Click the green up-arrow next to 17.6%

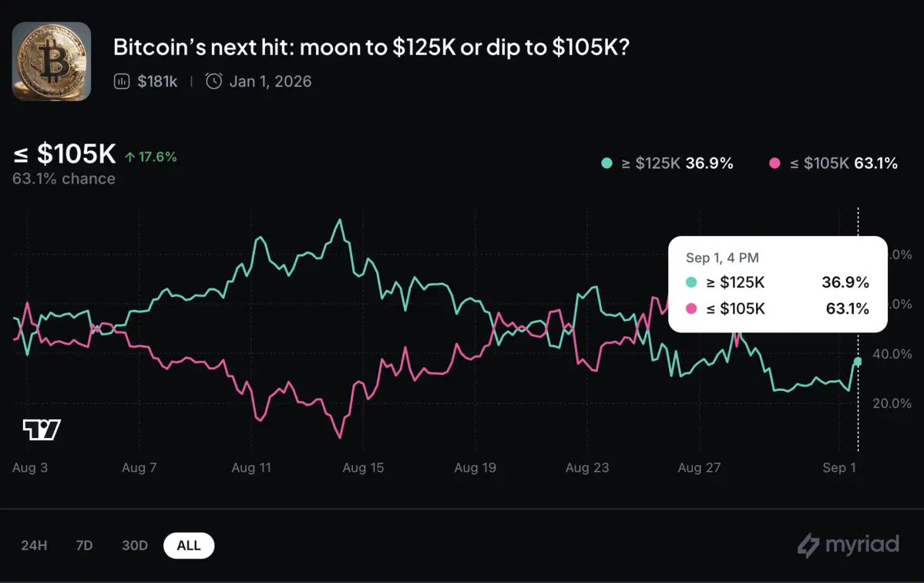(x=130, y=157)
